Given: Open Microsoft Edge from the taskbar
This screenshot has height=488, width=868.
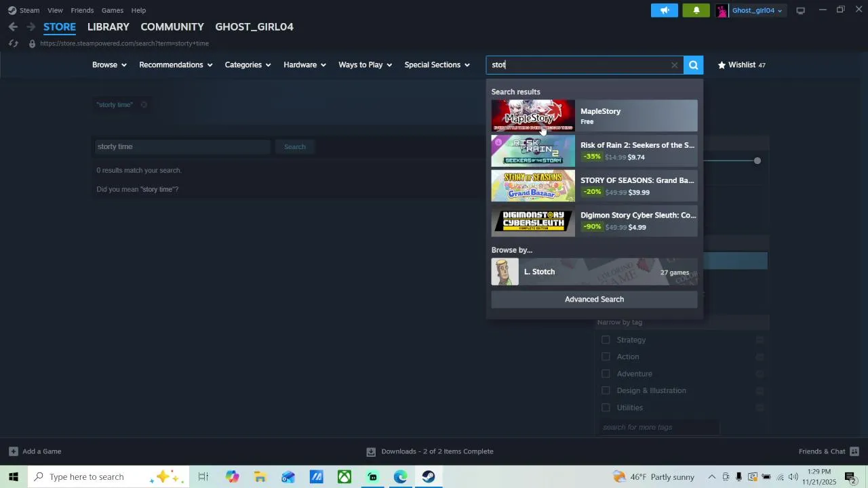Looking at the screenshot, I should click(400, 476).
